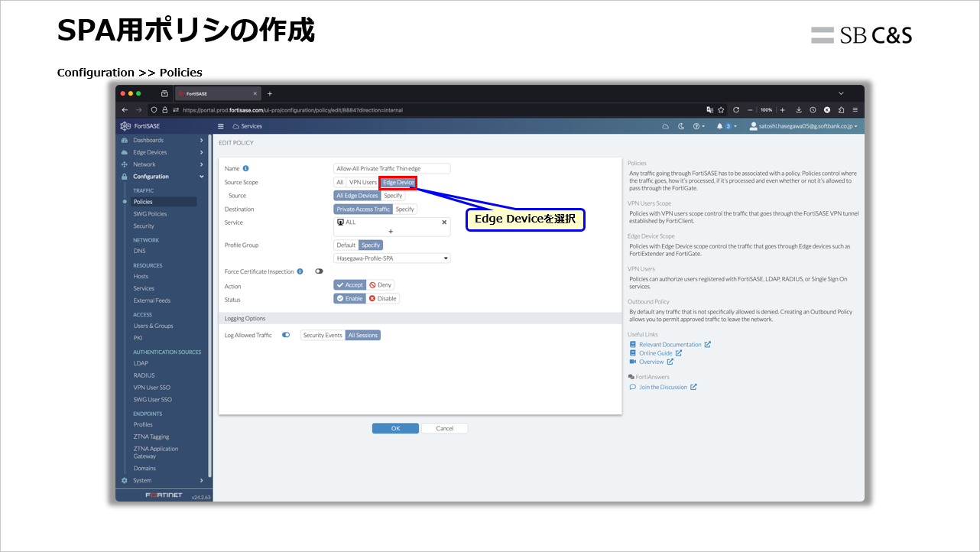Switch theme with the moon icon
The height and width of the screenshot is (552, 980).
click(x=681, y=126)
